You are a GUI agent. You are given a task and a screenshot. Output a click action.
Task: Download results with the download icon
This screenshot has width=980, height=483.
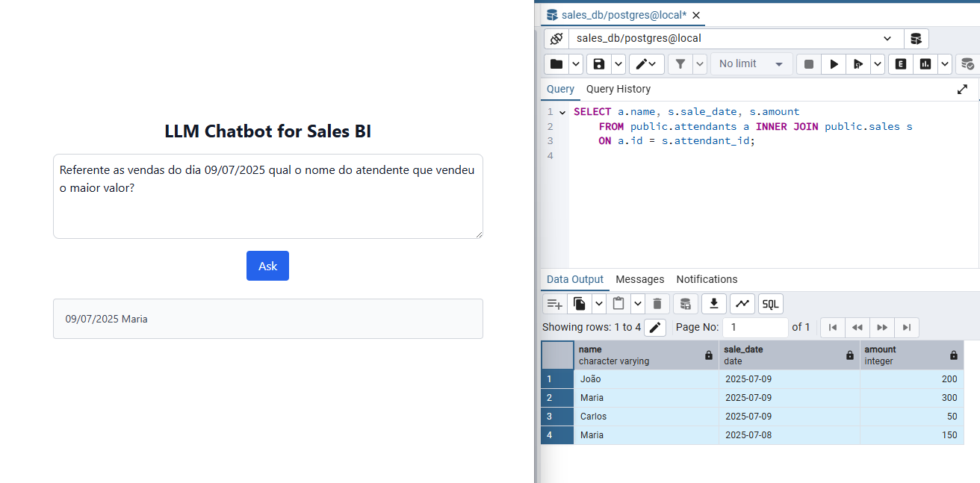coord(713,304)
